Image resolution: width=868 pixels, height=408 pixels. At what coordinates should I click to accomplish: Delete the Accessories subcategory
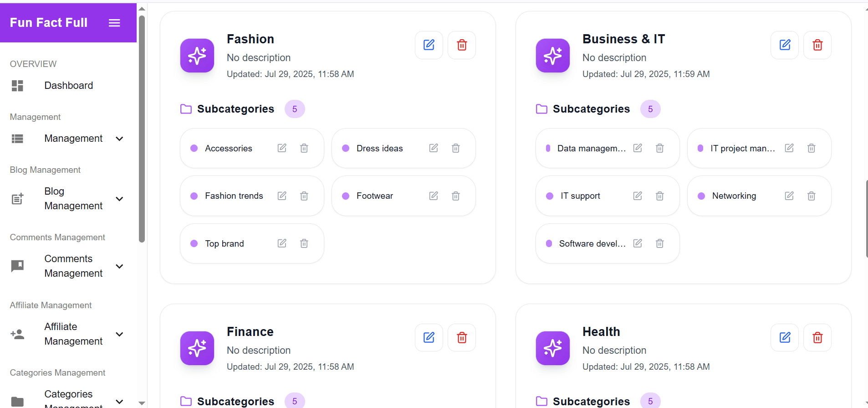[x=304, y=148]
